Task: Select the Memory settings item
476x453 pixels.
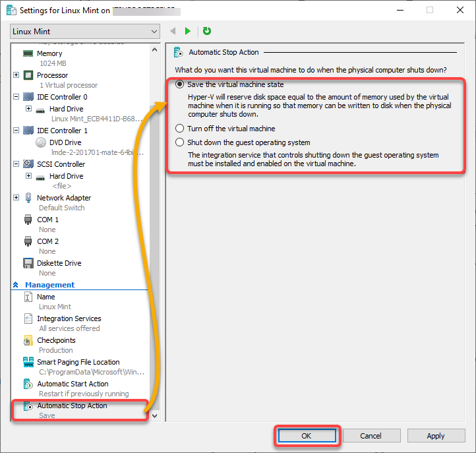Action: (49, 53)
